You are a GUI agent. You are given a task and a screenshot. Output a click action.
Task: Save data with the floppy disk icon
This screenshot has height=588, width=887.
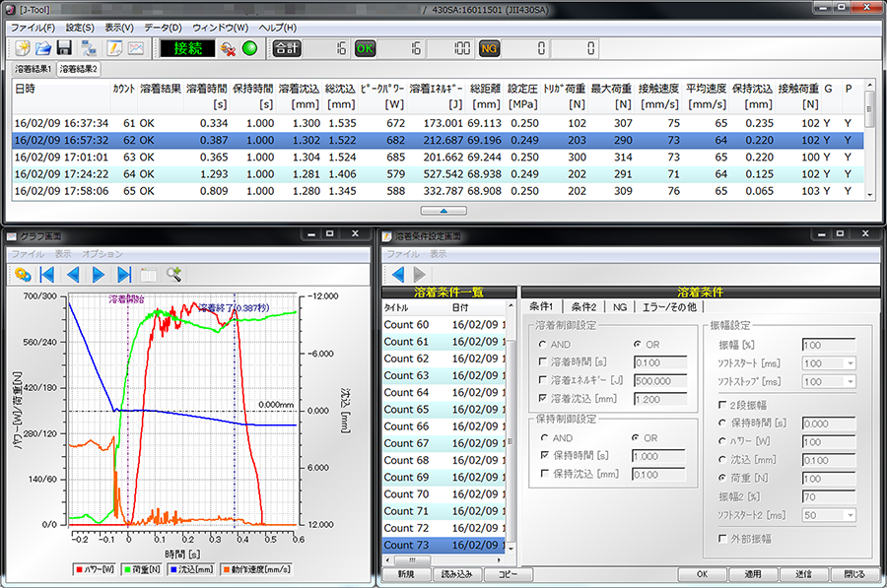coord(64,48)
